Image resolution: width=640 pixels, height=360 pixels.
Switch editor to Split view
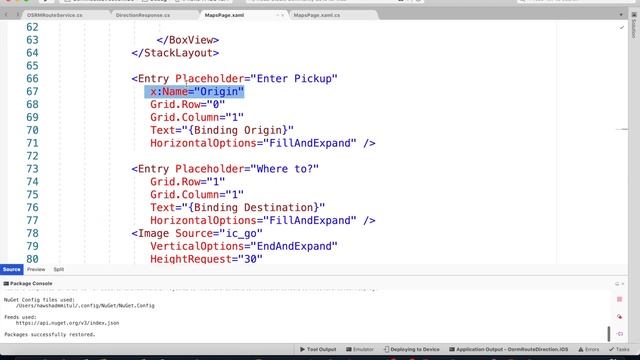tap(59, 269)
